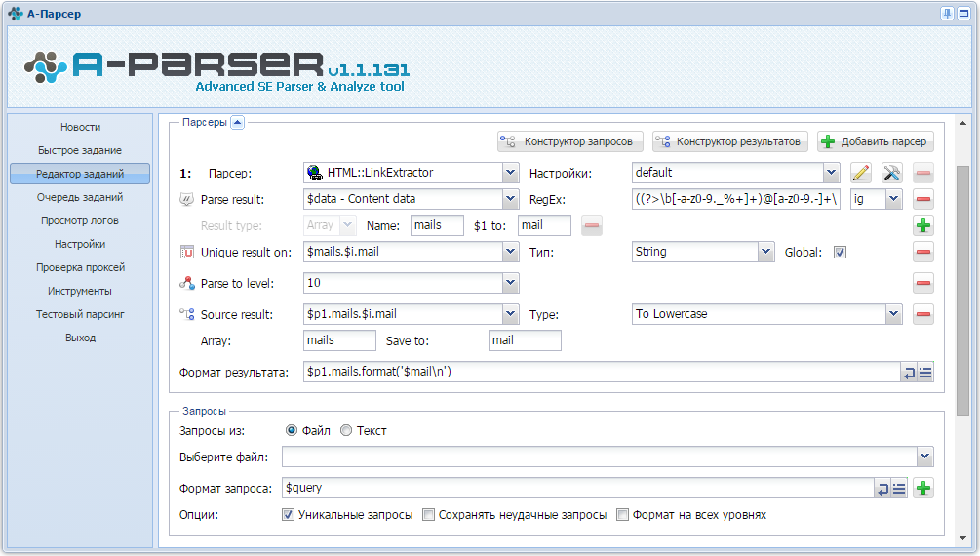980x556 pixels.
Task: Open Настройки in sidebar menu
Action: click(80, 244)
